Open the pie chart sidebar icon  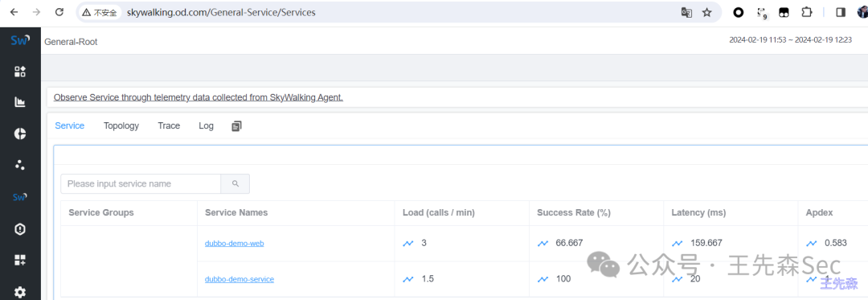click(20, 134)
